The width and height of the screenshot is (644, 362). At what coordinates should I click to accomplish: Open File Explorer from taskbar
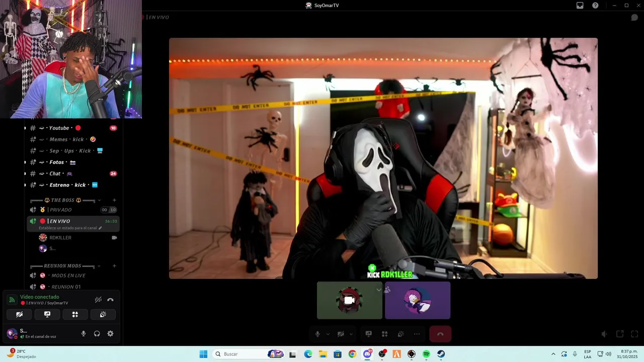tap(323, 354)
